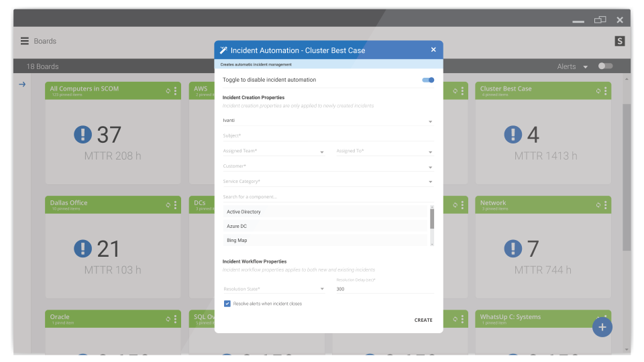
Task: Click the CREATE button
Action: 423,320
